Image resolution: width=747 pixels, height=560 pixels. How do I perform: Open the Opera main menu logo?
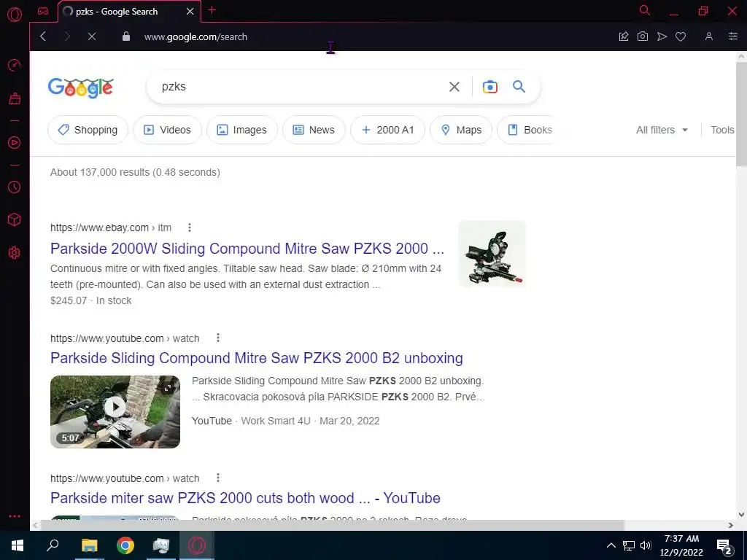click(15, 15)
